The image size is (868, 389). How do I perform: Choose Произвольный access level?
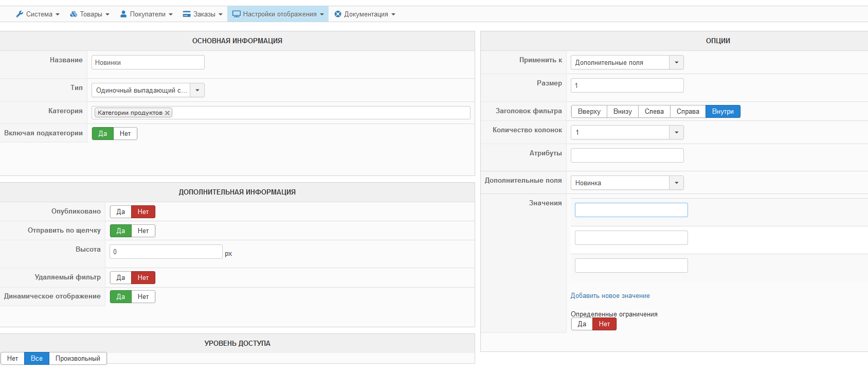coord(78,359)
